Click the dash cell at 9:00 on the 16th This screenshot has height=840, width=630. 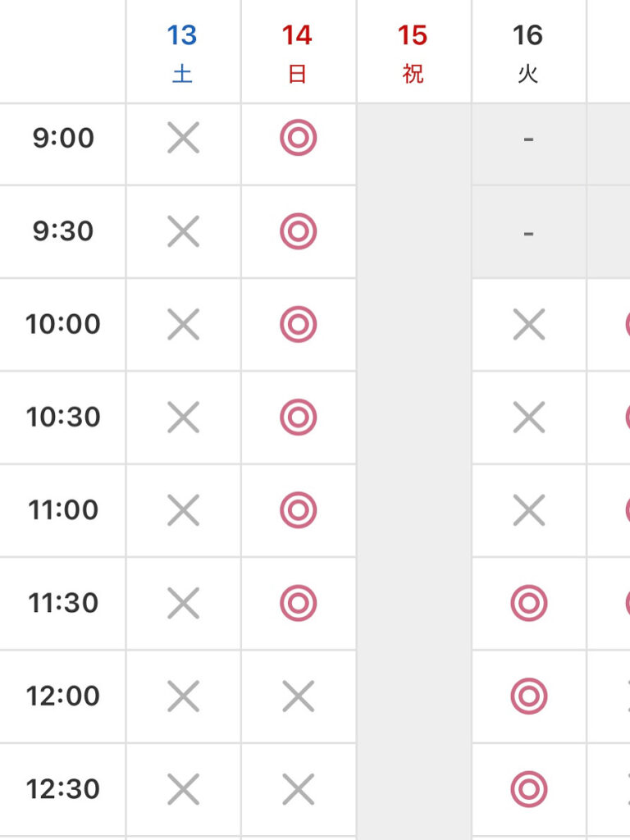529,139
